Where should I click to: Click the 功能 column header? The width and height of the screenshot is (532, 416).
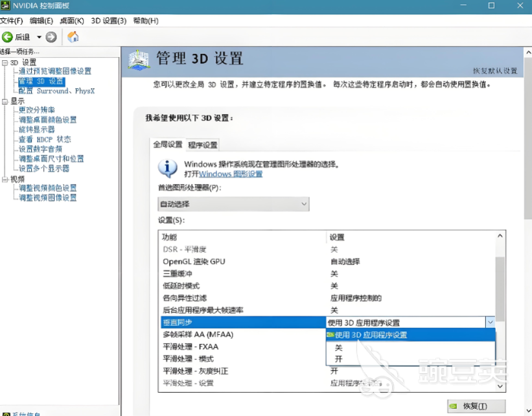pyautogui.click(x=242, y=237)
